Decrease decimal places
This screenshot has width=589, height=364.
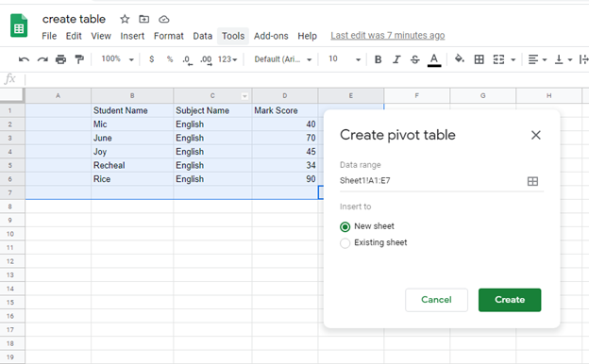(x=187, y=59)
